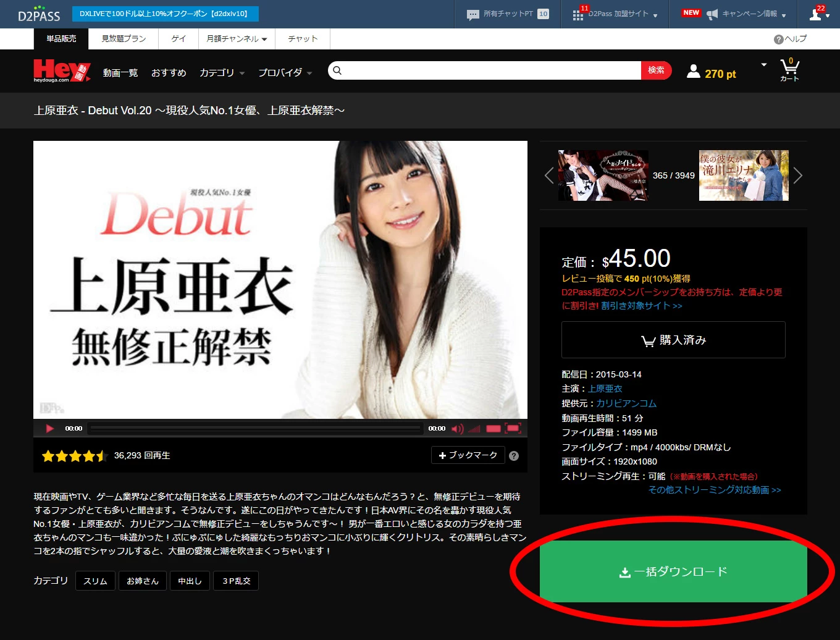Play the video with the play button
This screenshot has height=640, width=840.
[x=50, y=428]
